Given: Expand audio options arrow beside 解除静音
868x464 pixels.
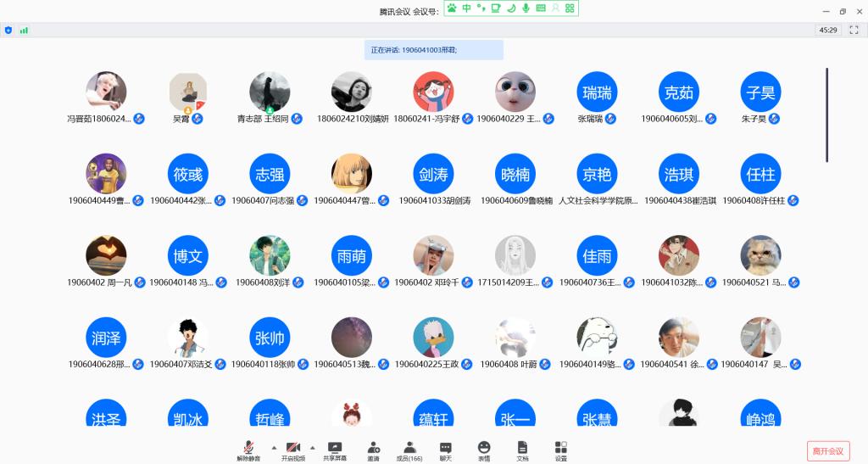Looking at the screenshot, I should click(x=273, y=446).
